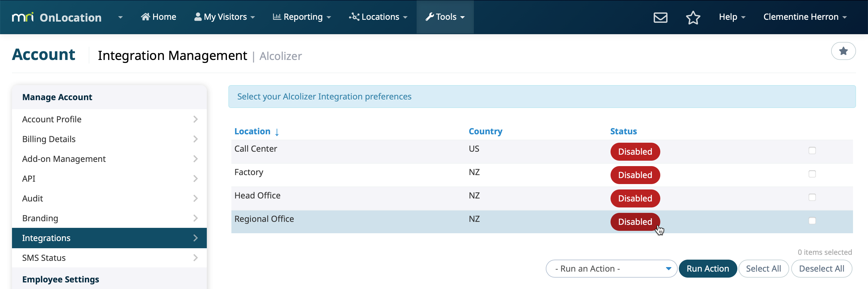The width and height of the screenshot is (868, 289).
Task: Open the Branding section
Action: (x=109, y=218)
